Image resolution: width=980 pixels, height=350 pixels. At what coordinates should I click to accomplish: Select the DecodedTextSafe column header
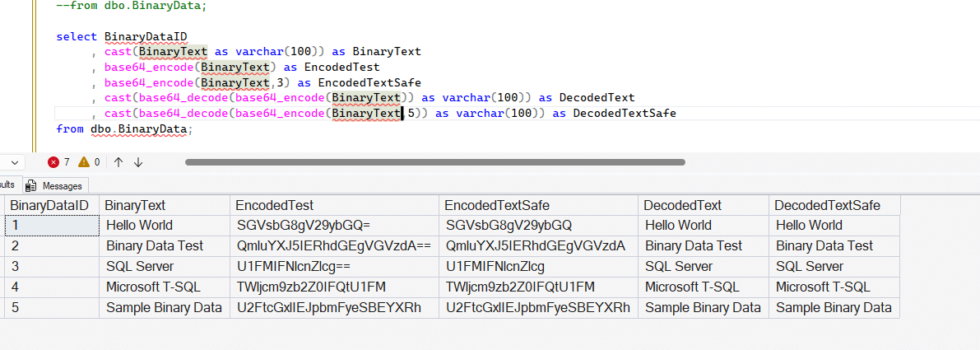click(x=834, y=205)
